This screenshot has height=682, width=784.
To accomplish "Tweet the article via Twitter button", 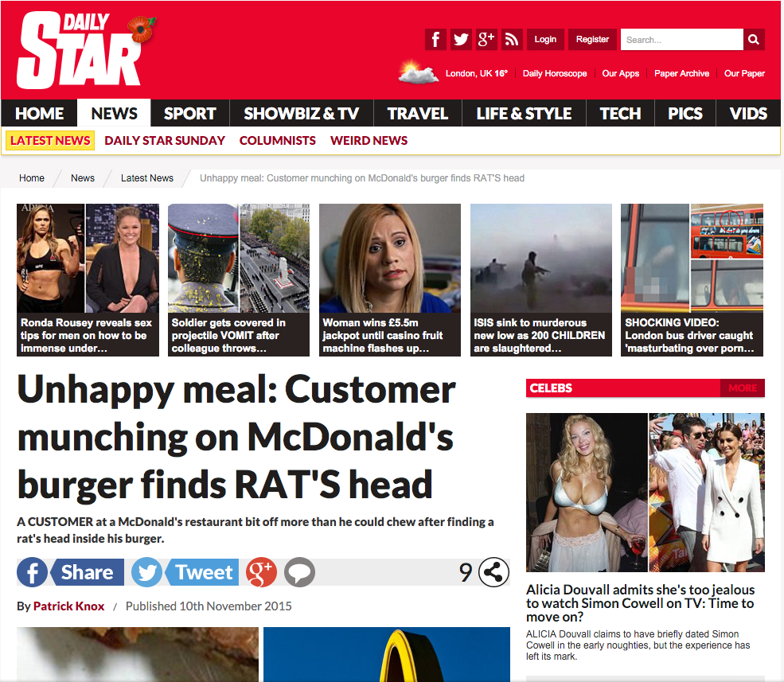I will coord(185,572).
